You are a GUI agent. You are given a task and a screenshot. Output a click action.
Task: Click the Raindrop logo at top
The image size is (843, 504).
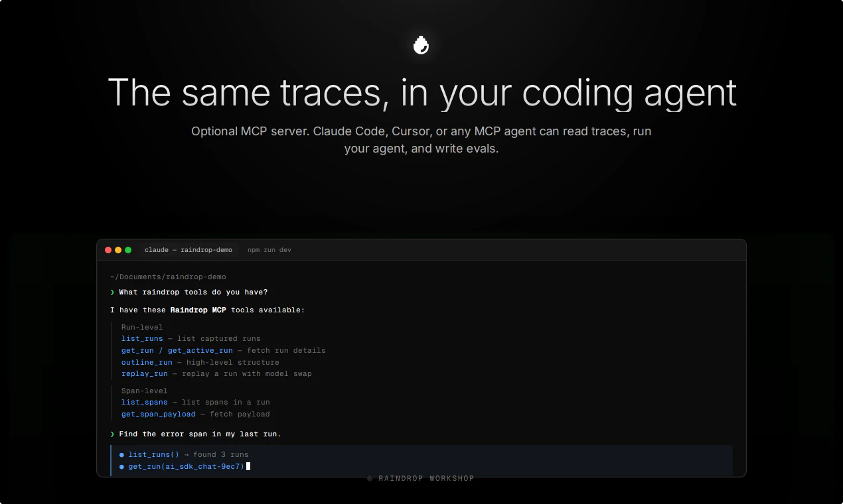421,45
